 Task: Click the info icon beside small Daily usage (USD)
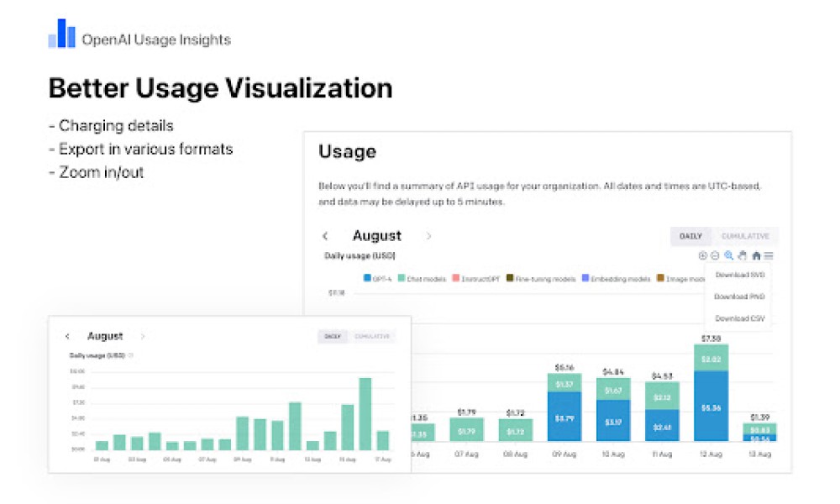(x=131, y=355)
